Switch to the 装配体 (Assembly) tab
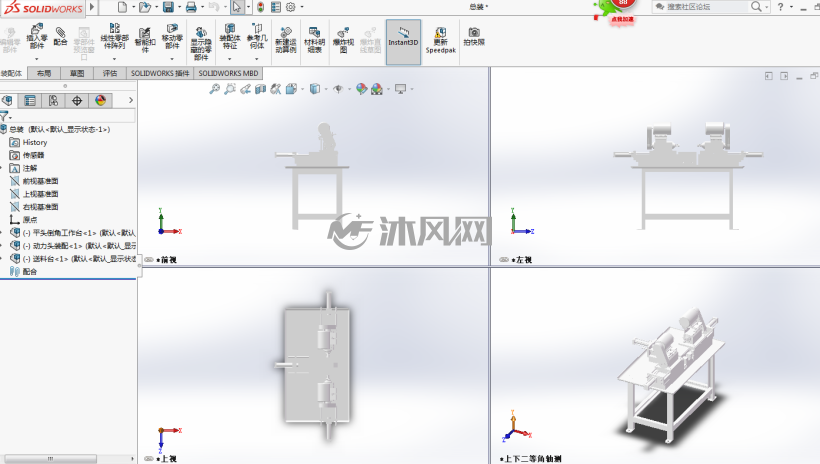The height and width of the screenshot is (464, 820). tap(13, 73)
